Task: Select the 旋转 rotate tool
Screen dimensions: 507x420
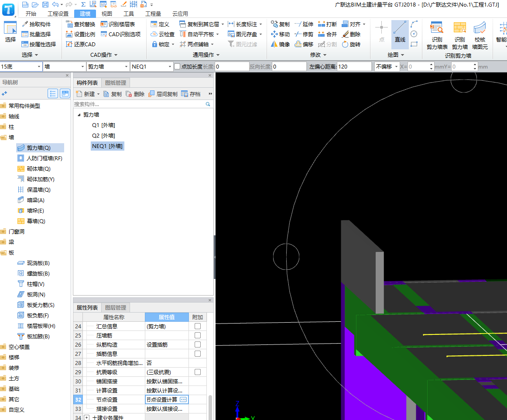Action: [x=351, y=45]
